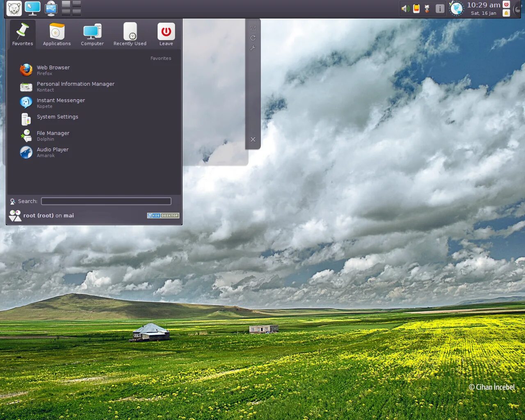Click the globe network icon in panel
This screenshot has width=525, height=420.
tap(456, 9)
